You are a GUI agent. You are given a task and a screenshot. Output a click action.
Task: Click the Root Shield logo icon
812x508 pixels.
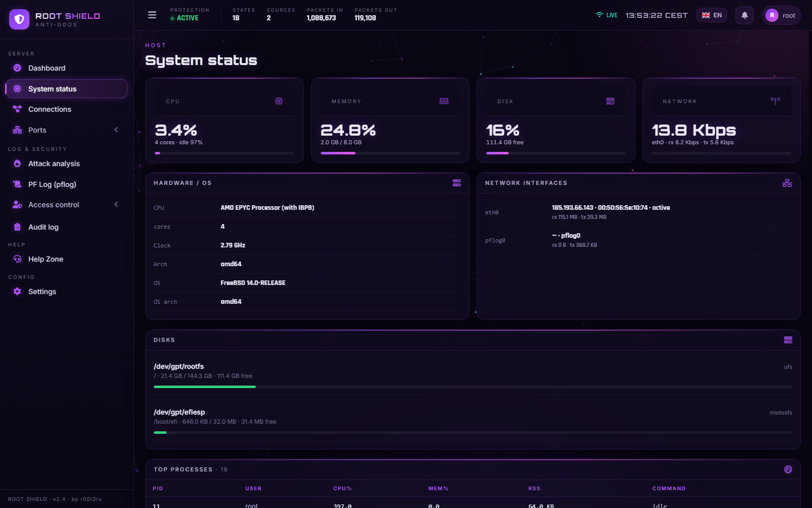(19, 19)
